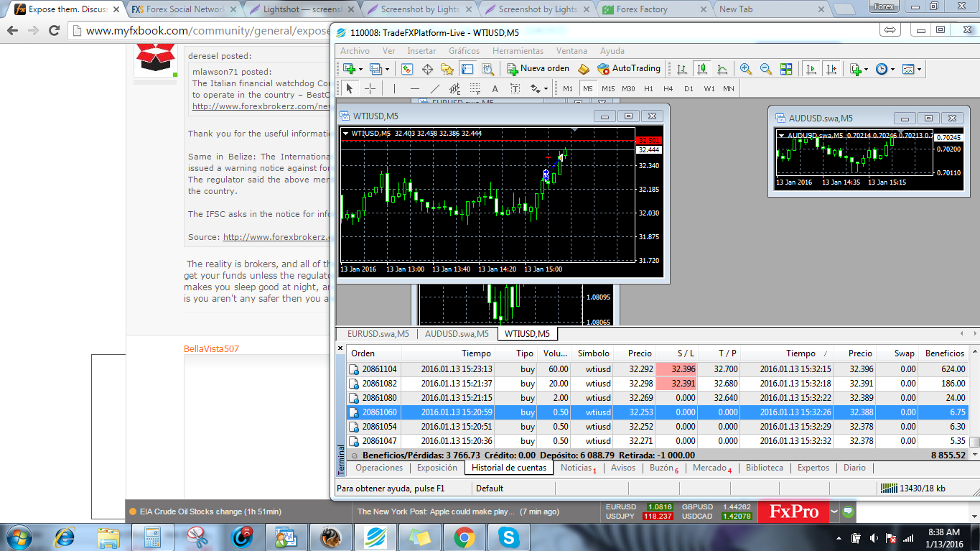
Task: Toggle the chart shift icon
Action: pyautogui.click(x=831, y=69)
